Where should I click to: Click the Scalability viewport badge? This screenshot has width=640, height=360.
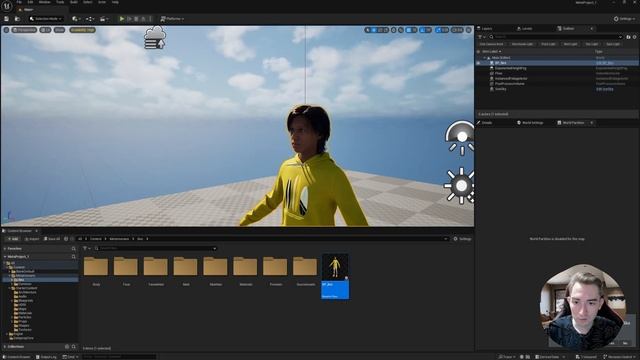pyautogui.click(x=82, y=30)
